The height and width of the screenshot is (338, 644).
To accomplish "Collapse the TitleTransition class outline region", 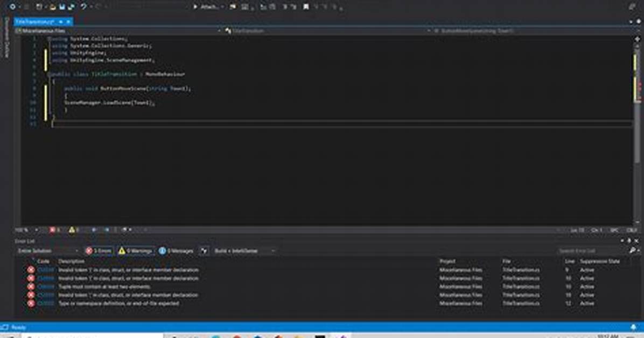I will (x=48, y=74).
